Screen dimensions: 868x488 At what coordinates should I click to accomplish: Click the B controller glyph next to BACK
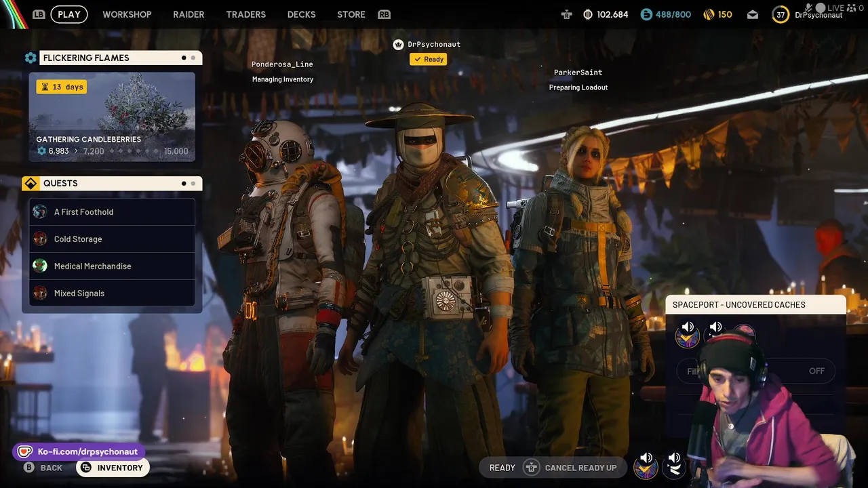click(x=29, y=468)
